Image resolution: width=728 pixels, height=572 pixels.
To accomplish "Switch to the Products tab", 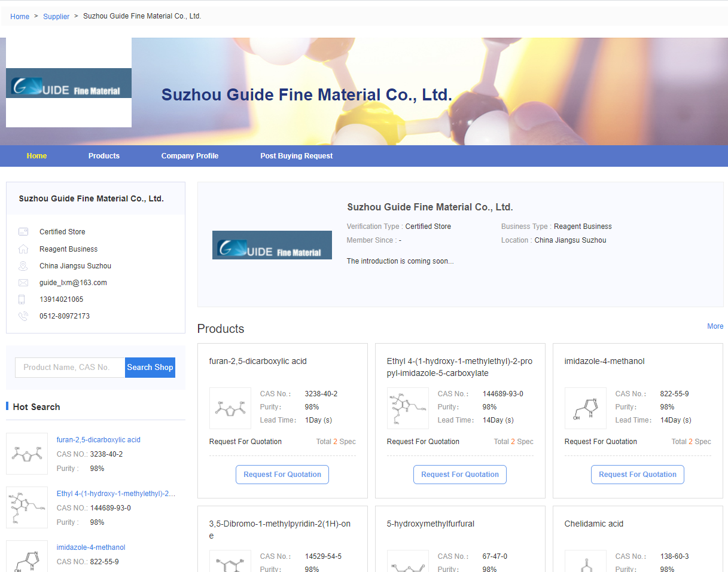I will point(103,155).
